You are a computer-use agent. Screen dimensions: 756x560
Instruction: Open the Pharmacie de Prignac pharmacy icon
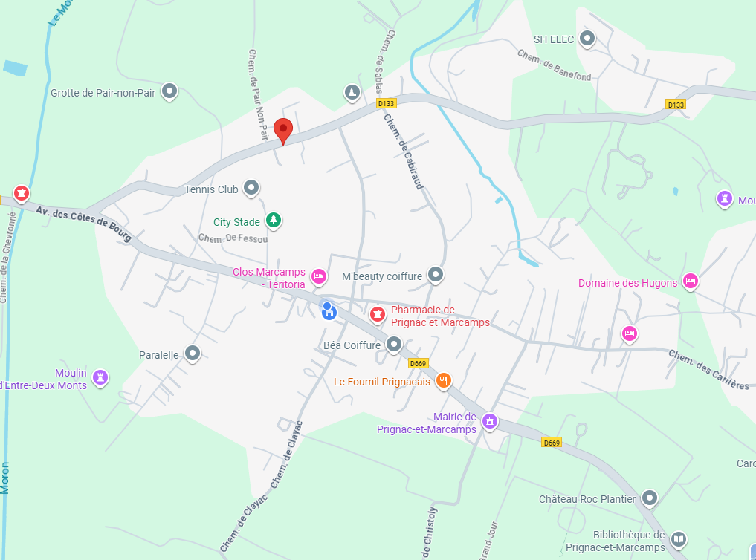coord(377,315)
